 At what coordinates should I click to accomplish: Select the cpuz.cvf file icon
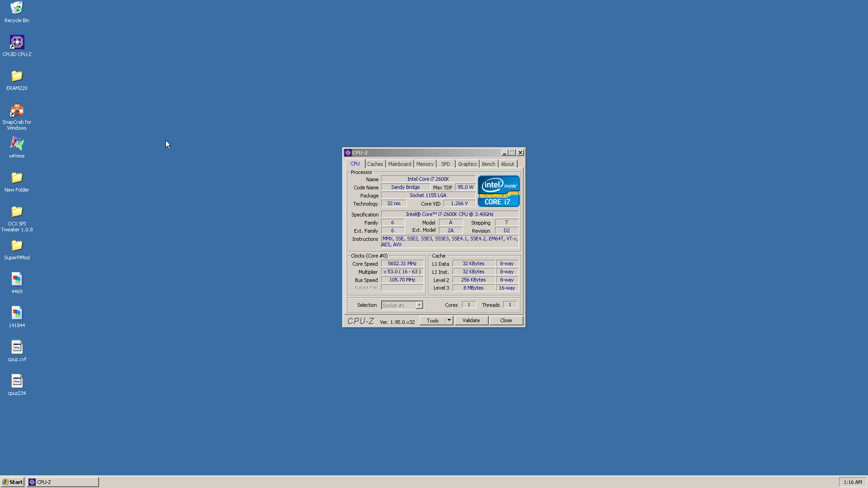coord(17,351)
